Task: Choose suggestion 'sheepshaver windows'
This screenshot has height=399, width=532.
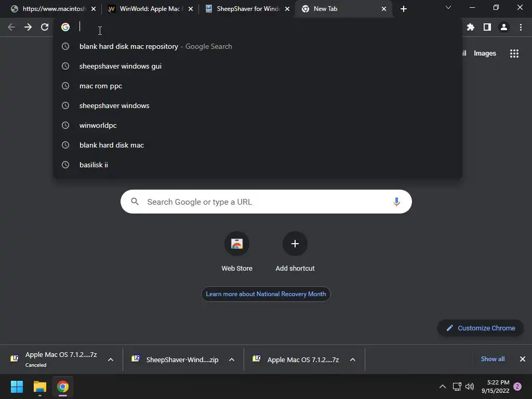Action: tap(258, 105)
